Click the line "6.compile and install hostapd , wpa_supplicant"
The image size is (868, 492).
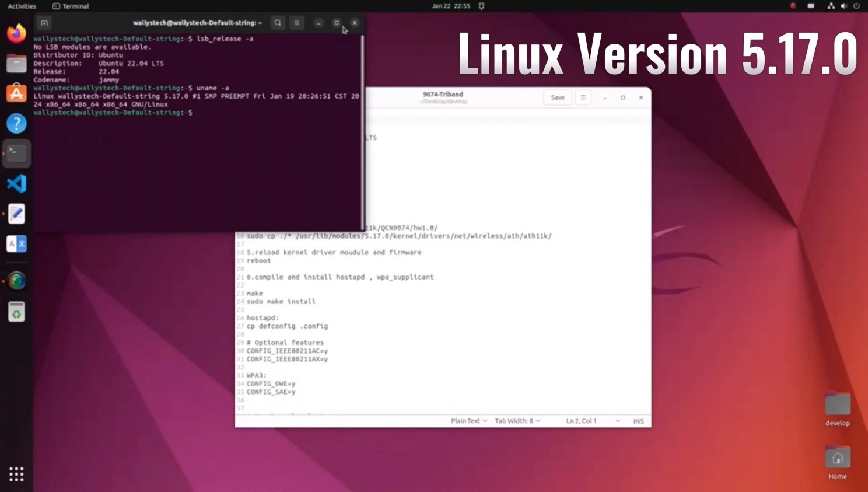(340, 277)
